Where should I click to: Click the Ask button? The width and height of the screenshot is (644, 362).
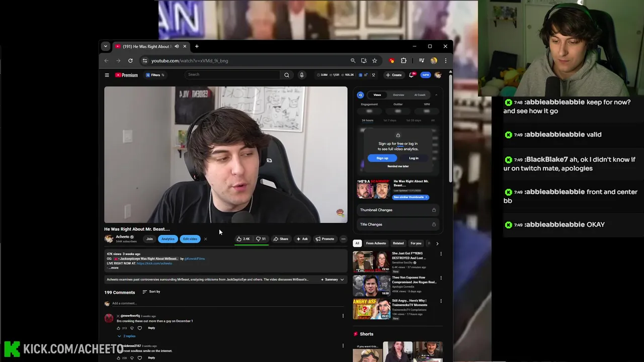click(x=302, y=239)
